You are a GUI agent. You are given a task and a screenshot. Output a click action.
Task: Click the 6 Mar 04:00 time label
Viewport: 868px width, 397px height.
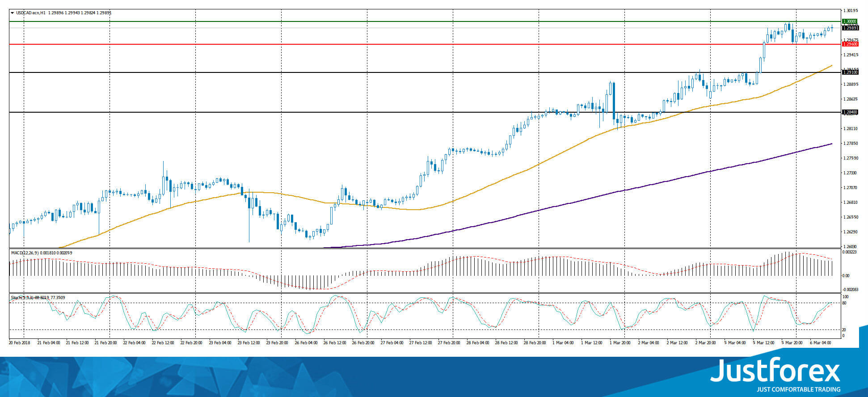(x=820, y=343)
